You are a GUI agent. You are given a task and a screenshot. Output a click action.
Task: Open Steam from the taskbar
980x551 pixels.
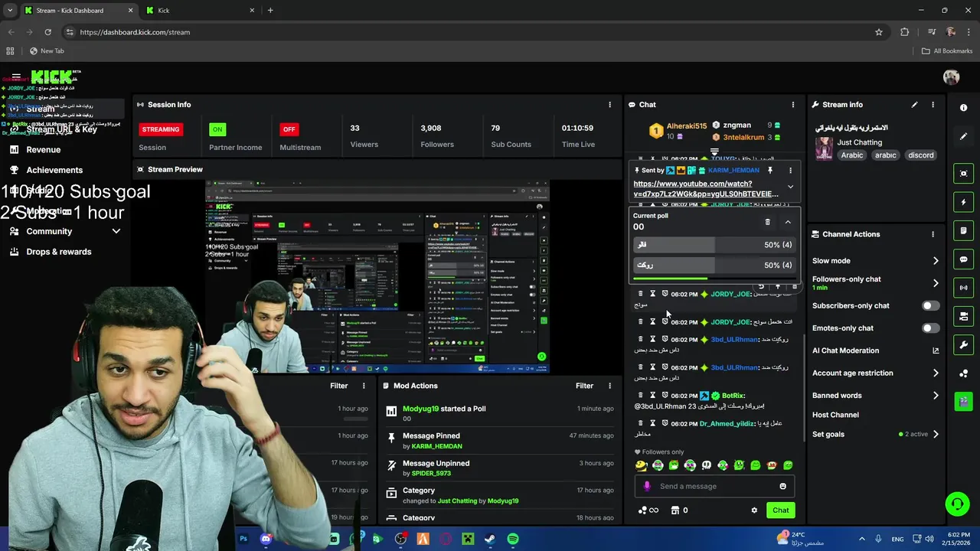pos(490,539)
